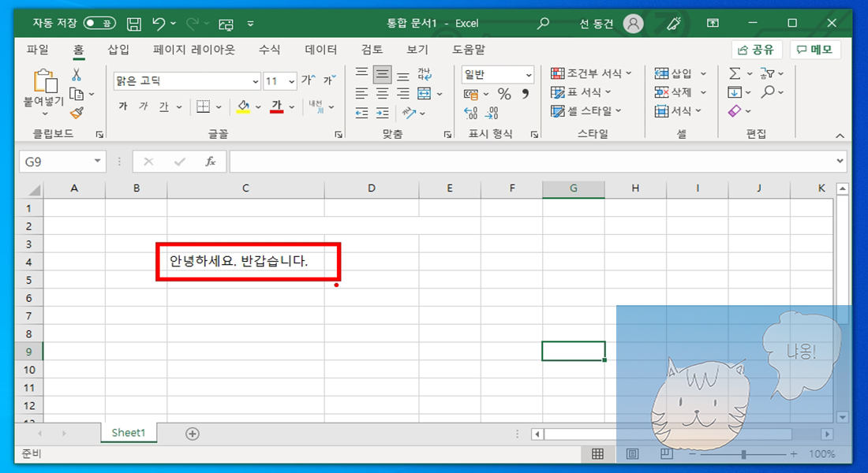This screenshot has width=868, height=473.
Task: Switch to the 수식 (Formulas) tab
Action: coord(269,49)
